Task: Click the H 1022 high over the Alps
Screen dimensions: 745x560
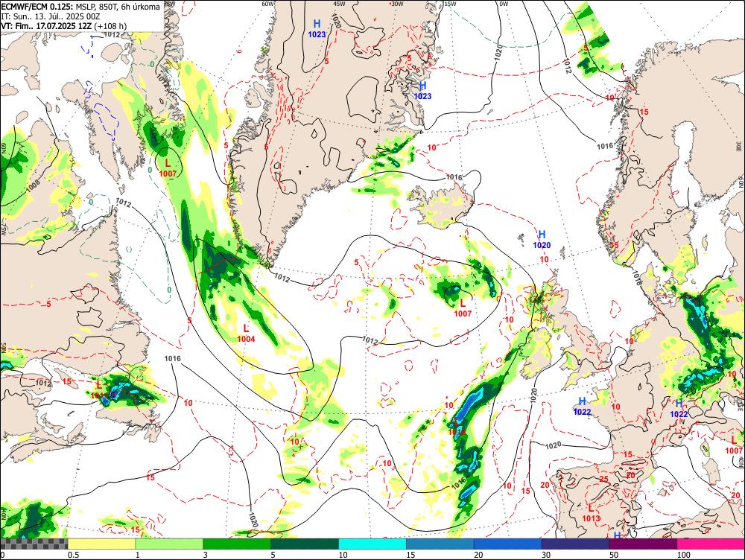Action: (679, 409)
